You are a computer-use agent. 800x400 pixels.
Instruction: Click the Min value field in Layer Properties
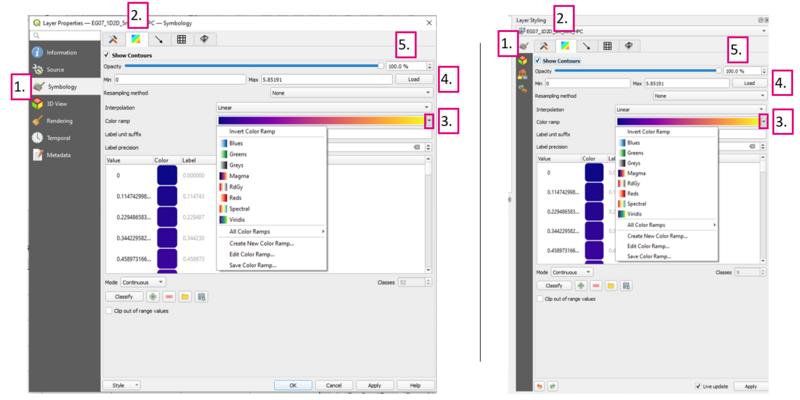click(x=180, y=79)
